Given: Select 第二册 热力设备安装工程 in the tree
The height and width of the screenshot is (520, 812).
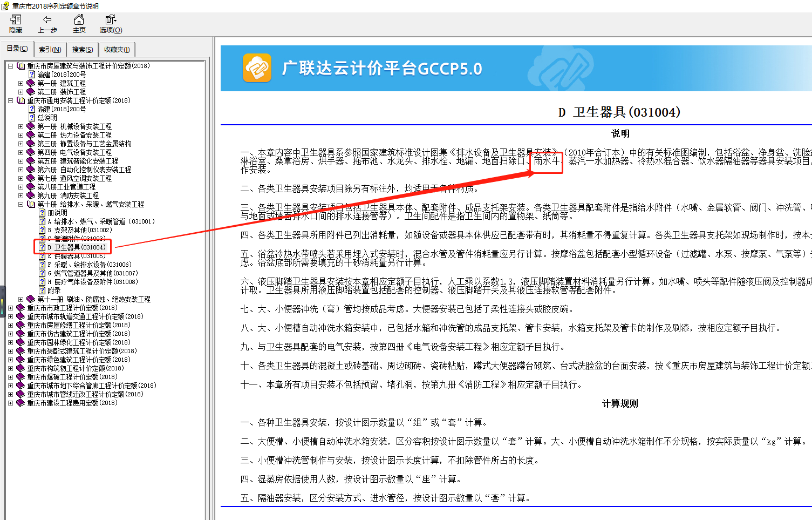Looking at the screenshot, I should [x=74, y=135].
